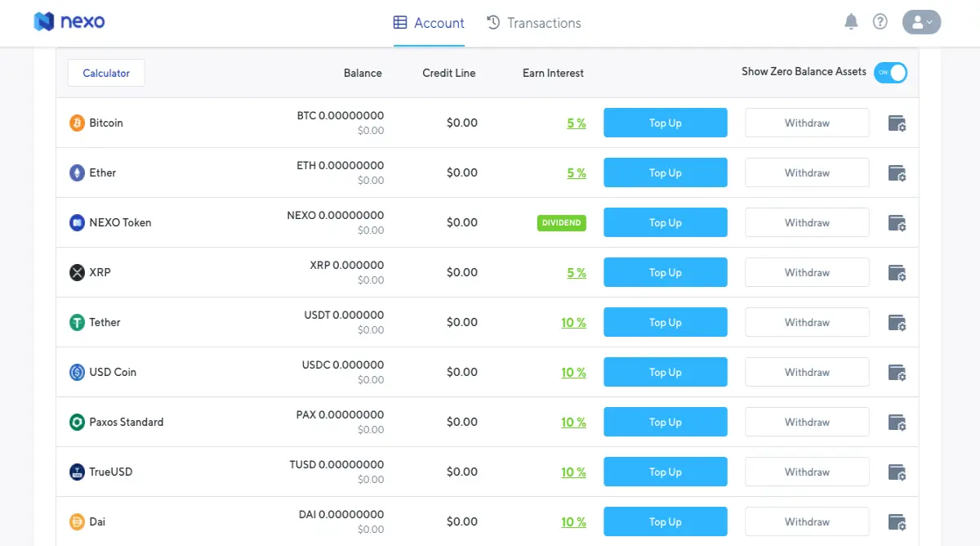The image size is (980, 546).
Task: Click Paxos Standard's 10 % interest link
Action: 573,423
